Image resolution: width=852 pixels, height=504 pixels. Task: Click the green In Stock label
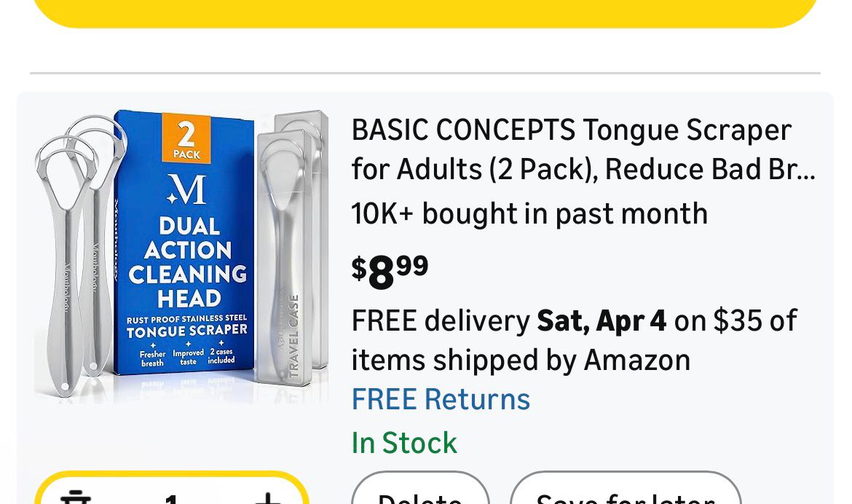point(404,443)
